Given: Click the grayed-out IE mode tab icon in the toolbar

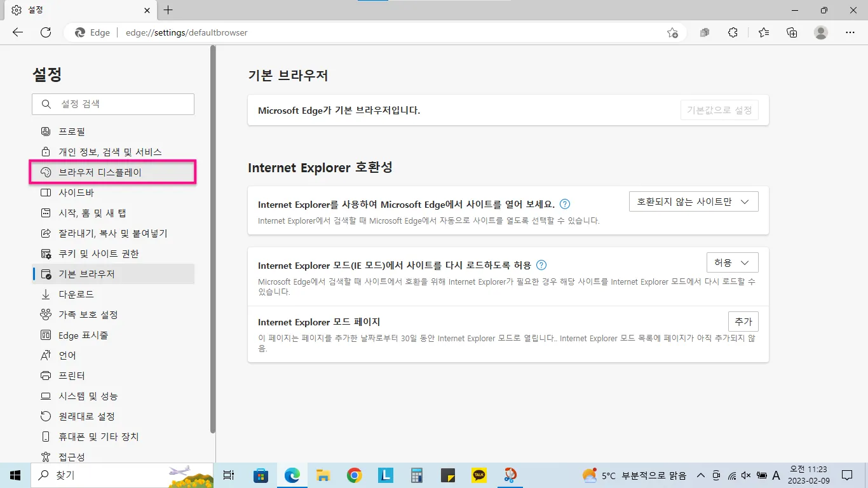Looking at the screenshot, I should (x=705, y=32).
